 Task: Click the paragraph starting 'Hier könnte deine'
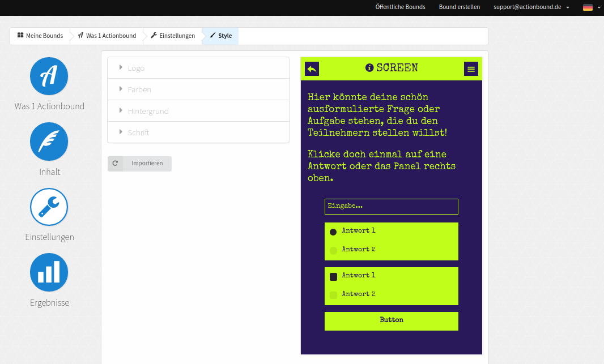click(x=377, y=115)
